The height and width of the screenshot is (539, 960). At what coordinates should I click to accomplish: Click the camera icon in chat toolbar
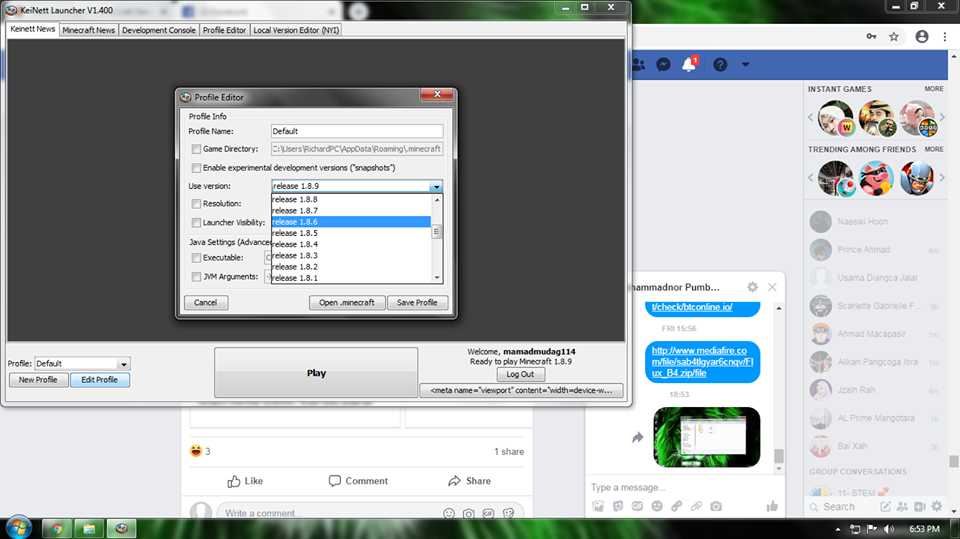(716, 506)
